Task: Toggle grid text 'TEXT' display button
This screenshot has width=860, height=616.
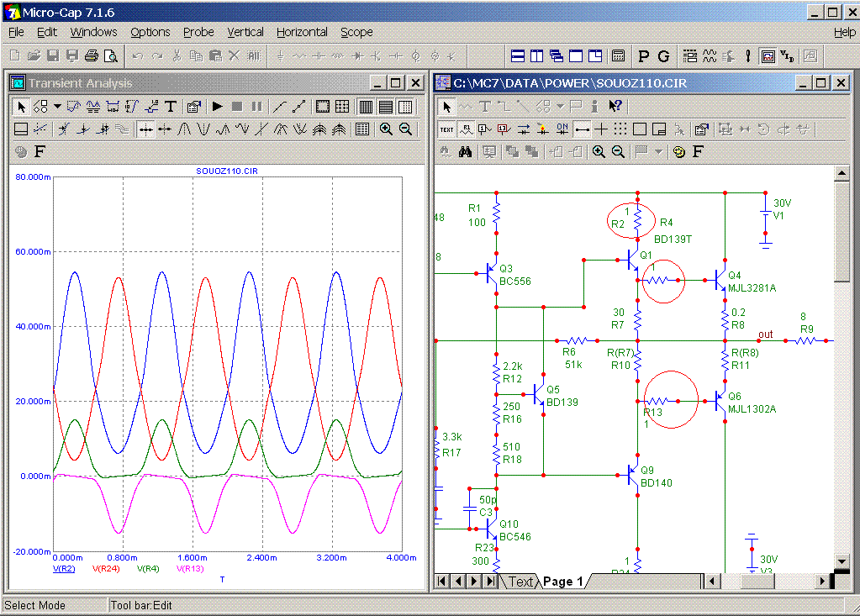Action: point(446,129)
